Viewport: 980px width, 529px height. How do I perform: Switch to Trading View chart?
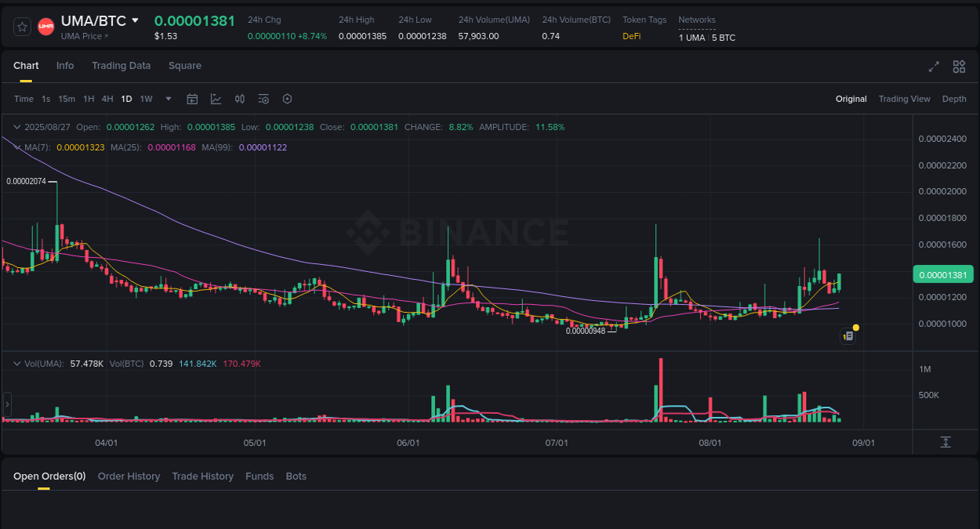click(x=904, y=99)
